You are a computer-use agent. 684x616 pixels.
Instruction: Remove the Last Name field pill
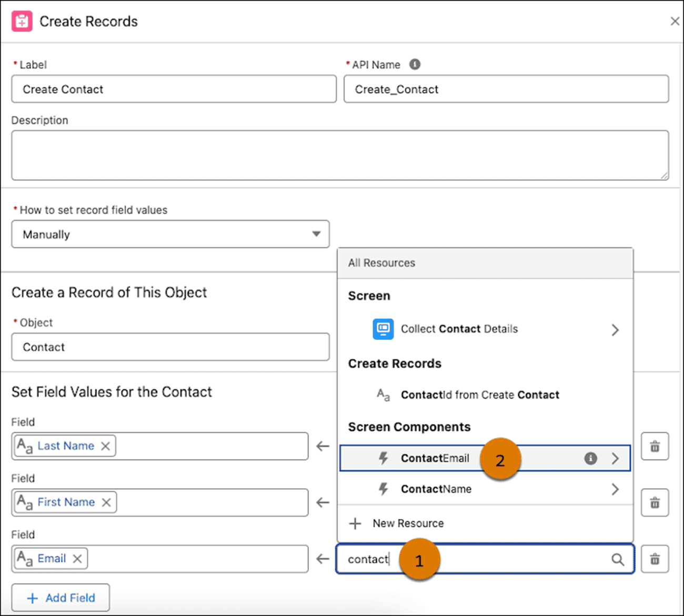(105, 446)
